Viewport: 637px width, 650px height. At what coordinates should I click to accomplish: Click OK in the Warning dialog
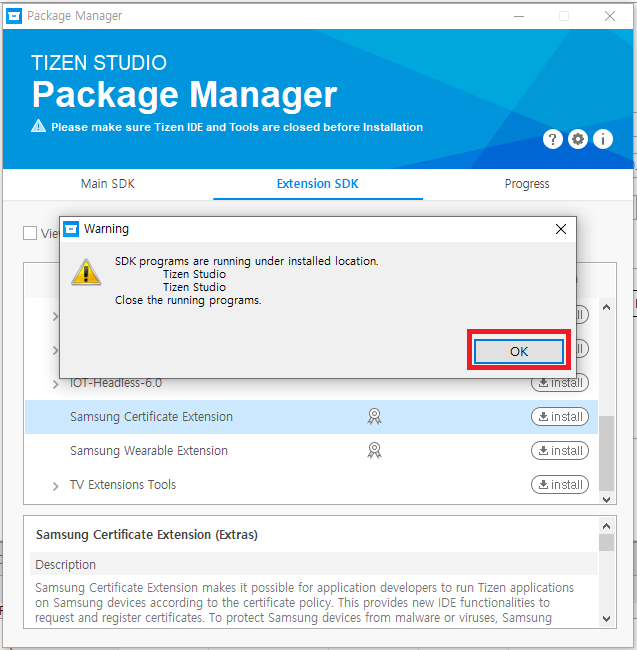518,351
